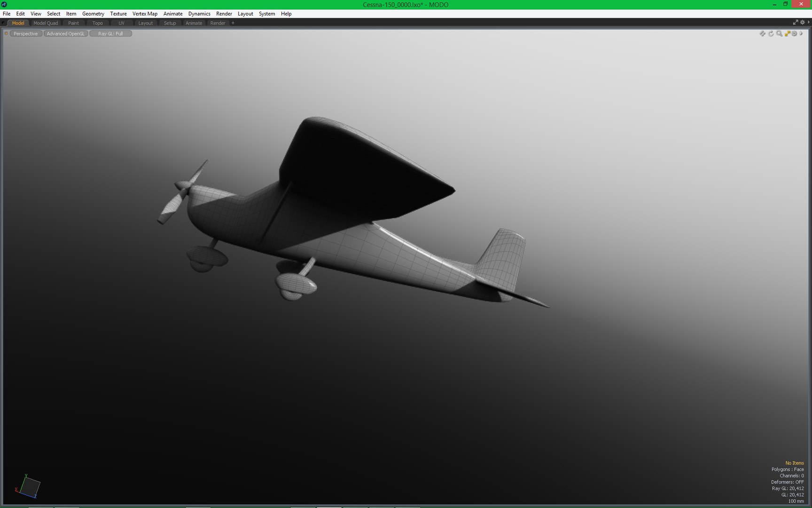Expand the layout bar arrow menu
Image resolution: width=812 pixels, height=508 pixels.
tap(809, 23)
